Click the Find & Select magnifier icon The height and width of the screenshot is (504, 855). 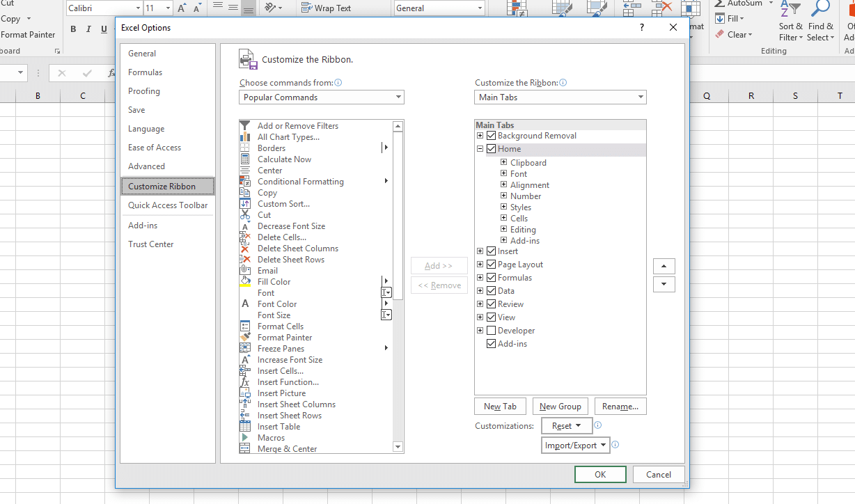pyautogui.click(x=820, y=9)
